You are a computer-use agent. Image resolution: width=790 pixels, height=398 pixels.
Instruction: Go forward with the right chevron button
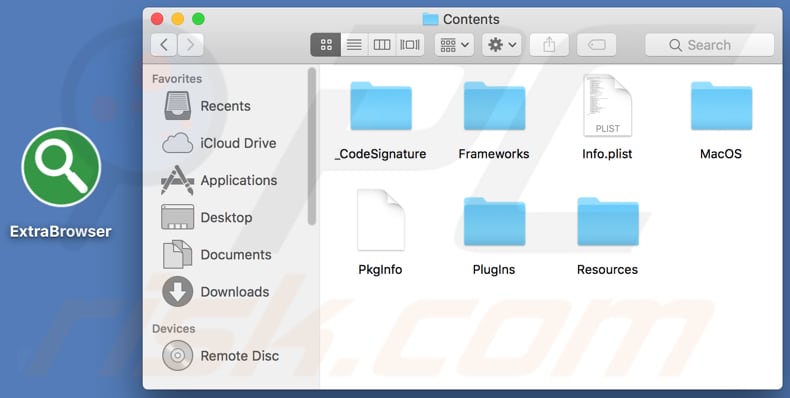[x=190, y=45]
